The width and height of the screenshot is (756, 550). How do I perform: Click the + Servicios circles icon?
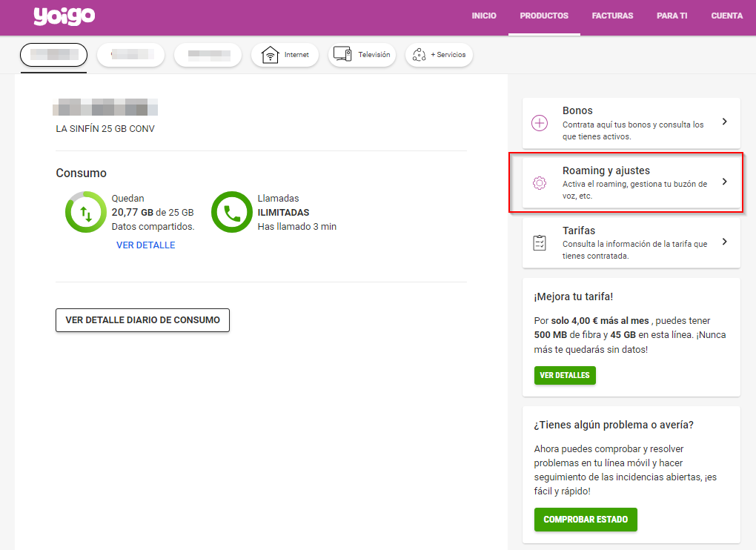(419, 55)
